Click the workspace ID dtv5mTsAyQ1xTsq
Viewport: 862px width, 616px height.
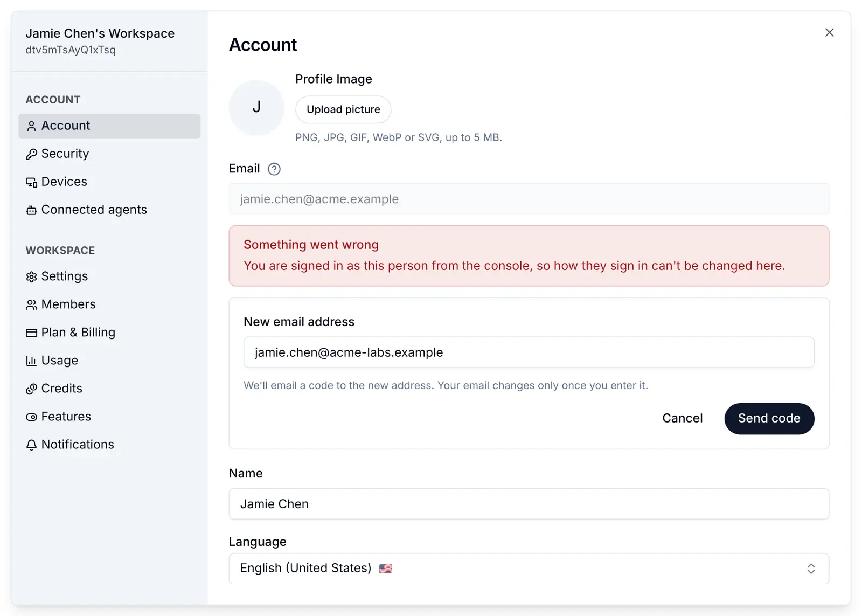point(71,50)
